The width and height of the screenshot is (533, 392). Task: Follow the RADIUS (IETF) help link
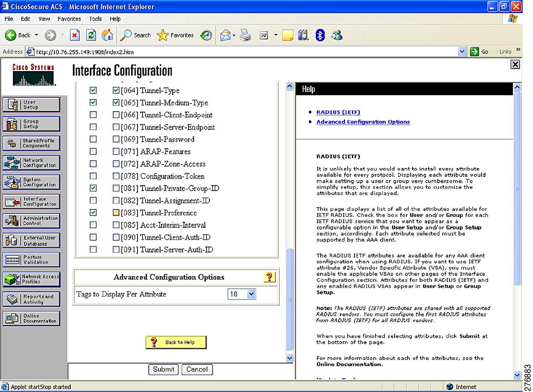[x=338, y=112]
